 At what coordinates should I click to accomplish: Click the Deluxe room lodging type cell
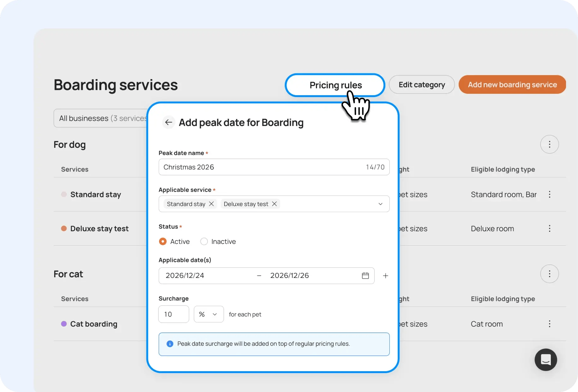tap(492, 228)
